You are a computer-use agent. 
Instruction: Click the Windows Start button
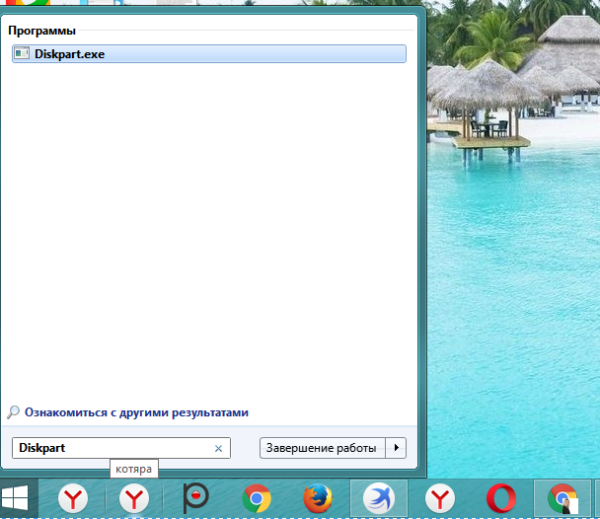(x=15, y=498)
